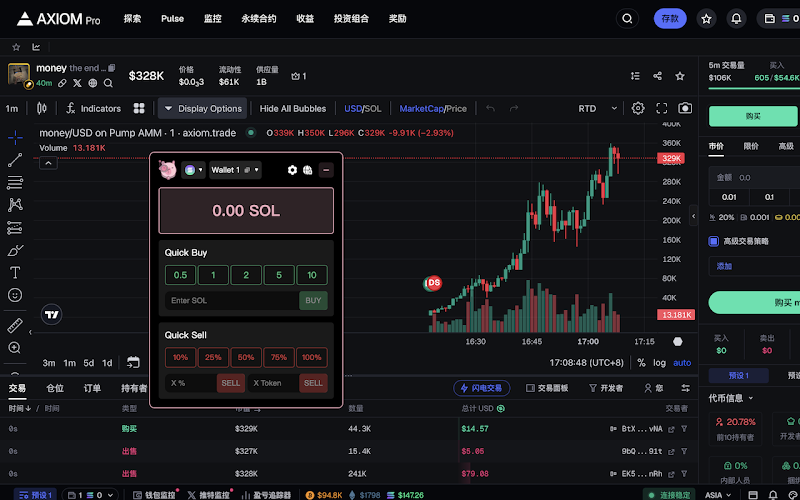
Task: Select the zoom in tool
Action: 15,348
